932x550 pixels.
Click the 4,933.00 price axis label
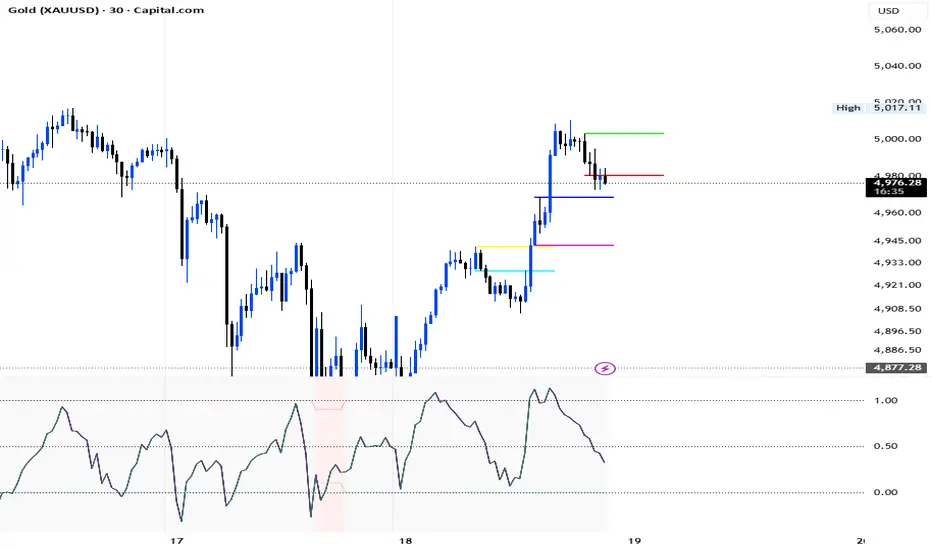[897, 262]
